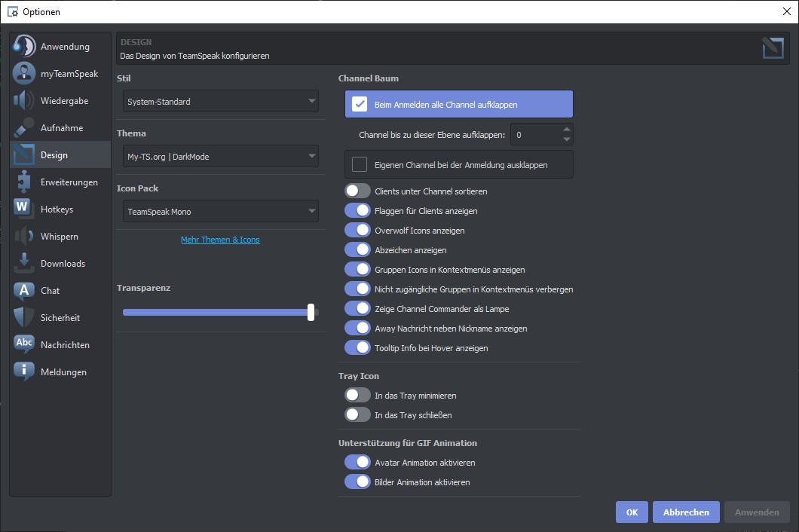Switch to Wiedergabe settings
The height and width of the screenshot is (532, 799).
point(60,100)
